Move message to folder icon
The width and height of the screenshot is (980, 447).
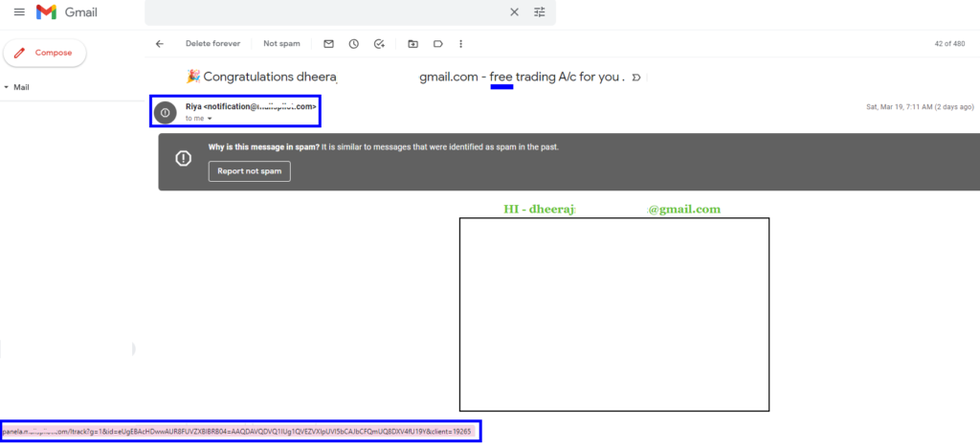point(412,44)
